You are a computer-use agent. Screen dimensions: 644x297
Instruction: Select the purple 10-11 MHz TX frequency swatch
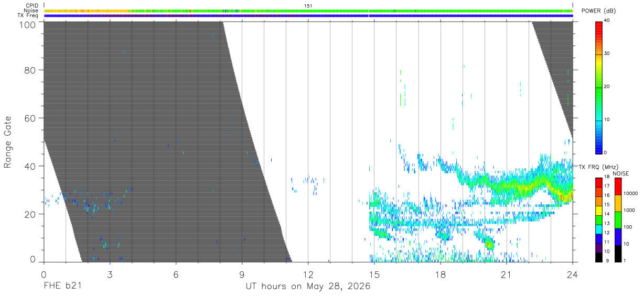[x=599, y=247]
